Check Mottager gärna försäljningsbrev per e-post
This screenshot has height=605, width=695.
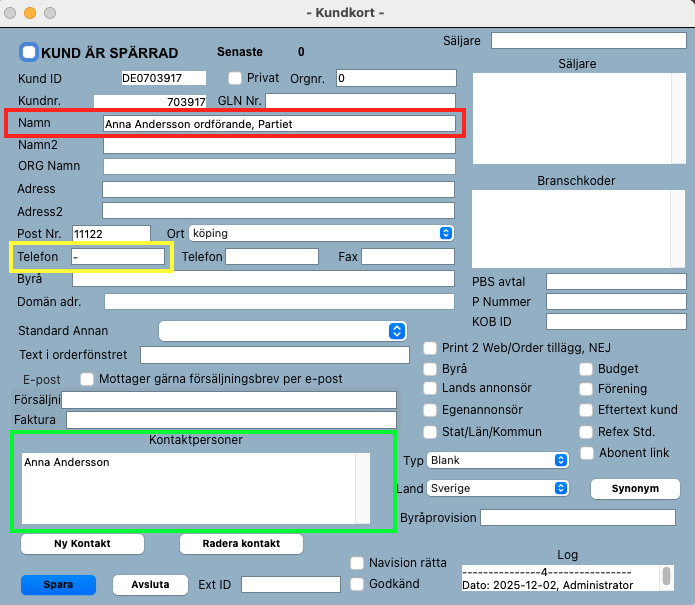point(87,379)
